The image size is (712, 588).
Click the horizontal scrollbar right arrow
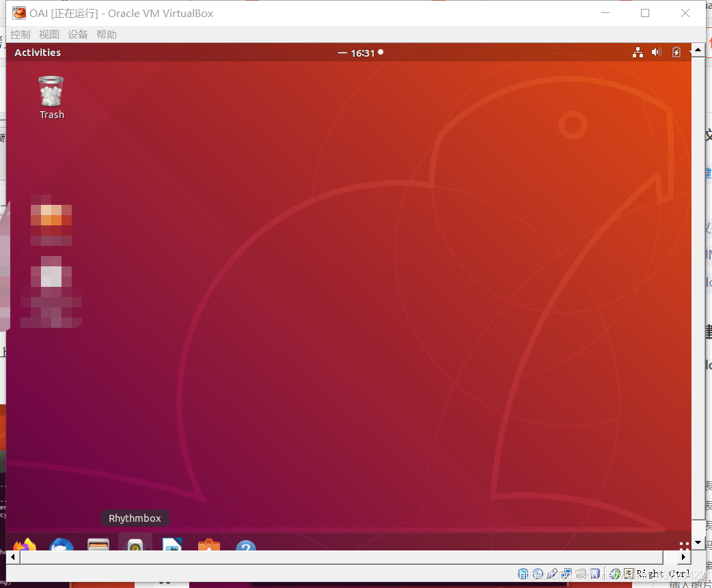click(683, 557)
